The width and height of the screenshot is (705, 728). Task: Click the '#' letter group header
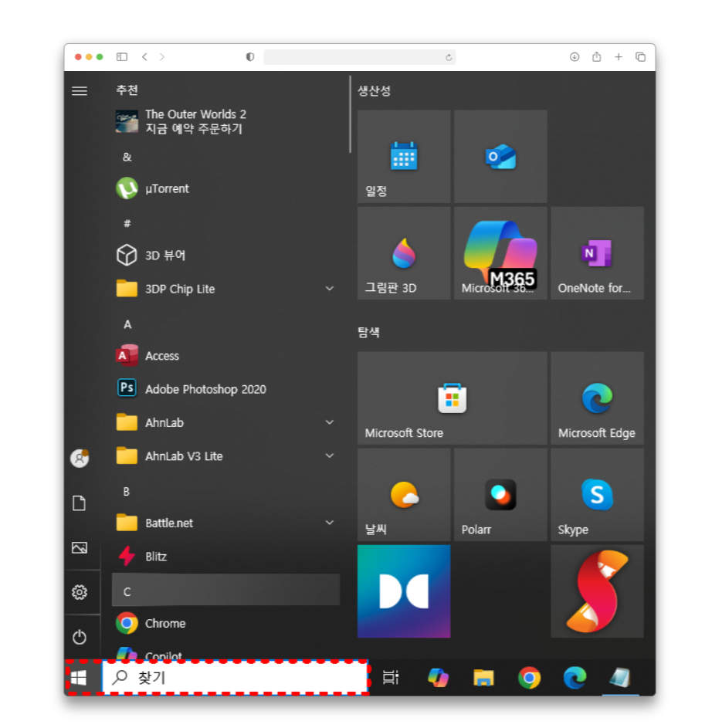[x=127, y=224]
